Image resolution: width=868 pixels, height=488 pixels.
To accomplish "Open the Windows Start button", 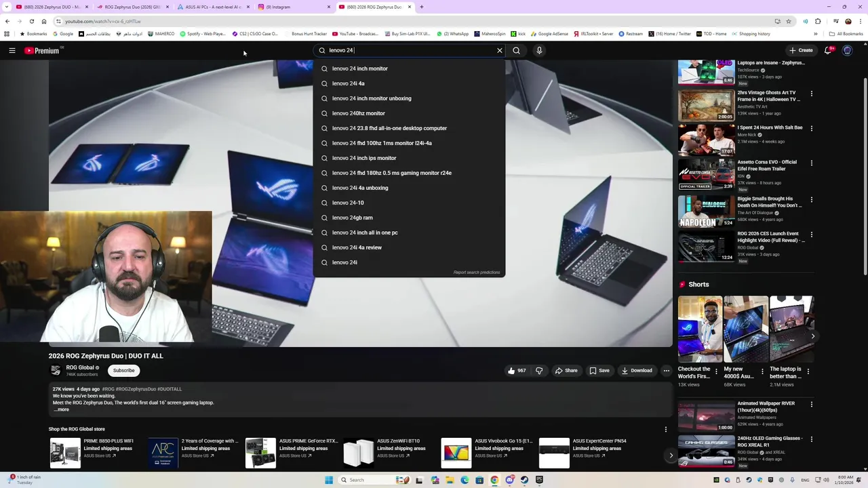I will click(x=329, y=480).
